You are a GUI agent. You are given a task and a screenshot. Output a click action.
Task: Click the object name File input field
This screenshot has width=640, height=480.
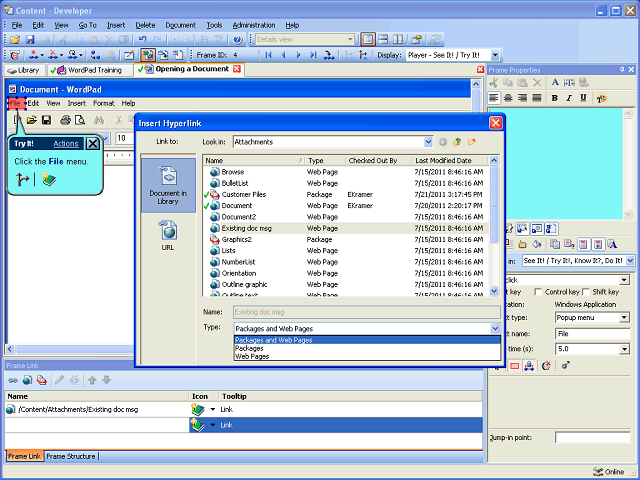point(593,333)
